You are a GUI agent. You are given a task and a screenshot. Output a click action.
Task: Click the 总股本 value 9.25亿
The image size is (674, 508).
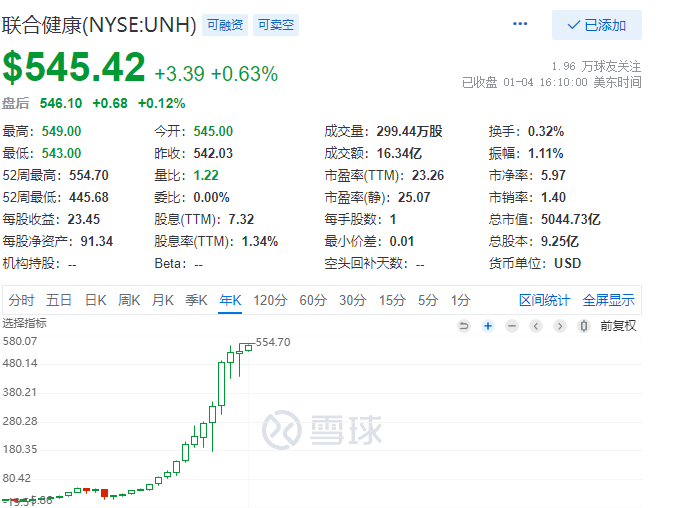click(560, 242)
